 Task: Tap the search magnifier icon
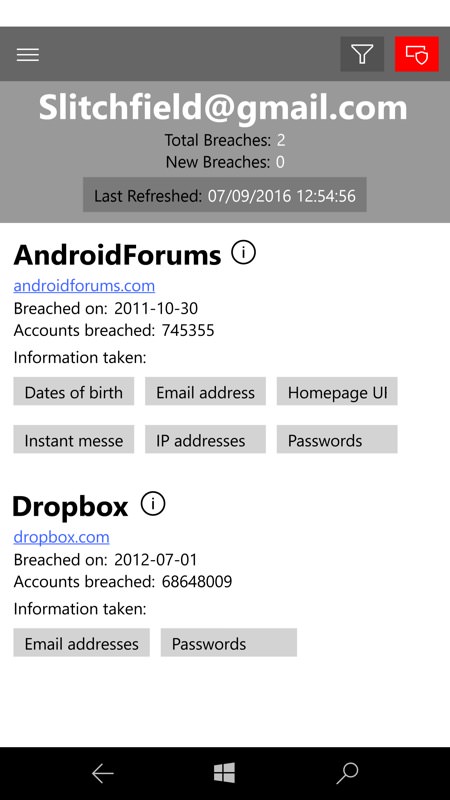pyautogui.click(x=347, y=773)
